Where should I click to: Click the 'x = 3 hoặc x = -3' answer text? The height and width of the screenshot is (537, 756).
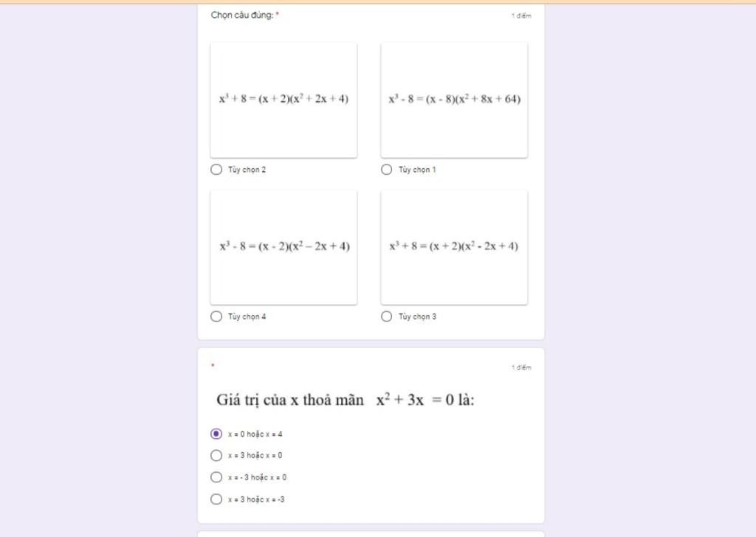point(256,499)
